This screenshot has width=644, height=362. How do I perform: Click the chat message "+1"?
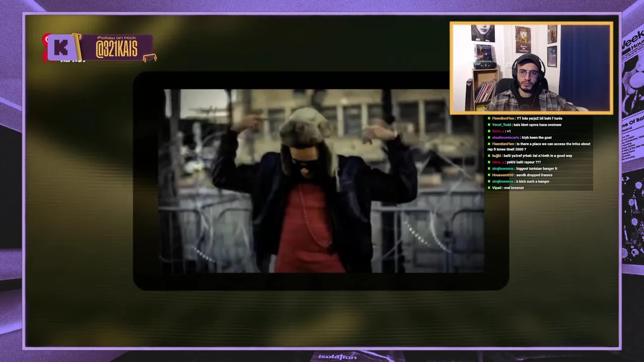(509, 131)
